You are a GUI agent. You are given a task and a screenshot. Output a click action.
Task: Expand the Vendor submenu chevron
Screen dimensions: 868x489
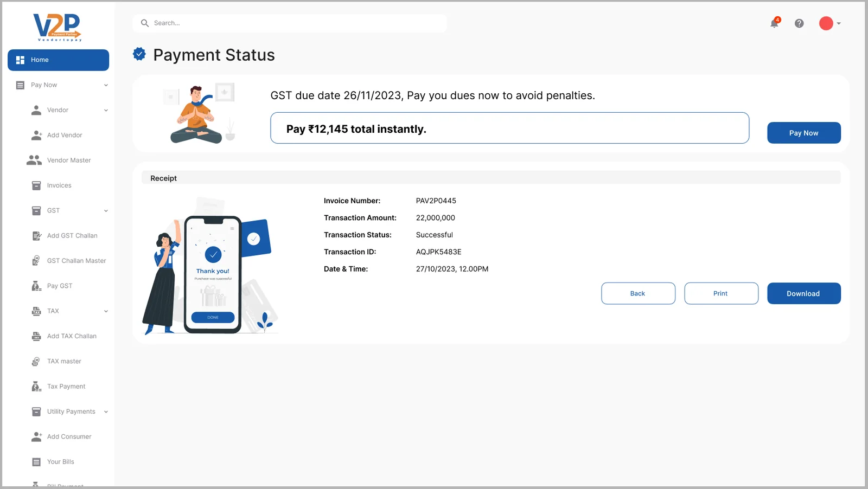coord(106,110)
